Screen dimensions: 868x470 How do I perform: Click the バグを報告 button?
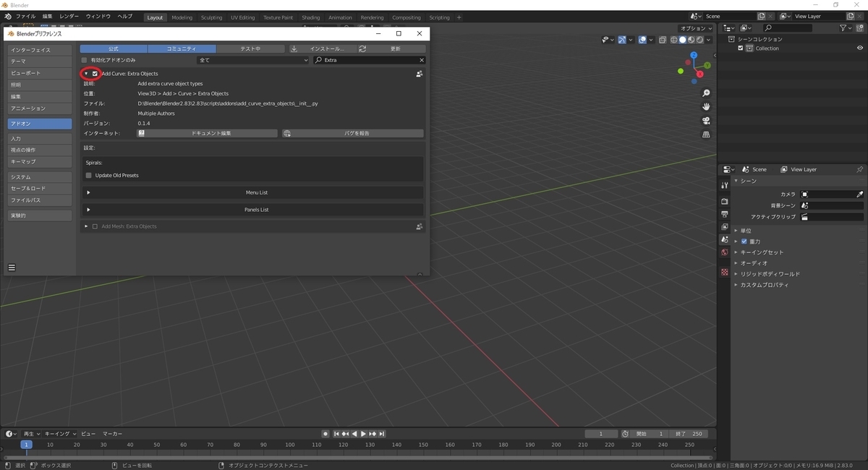pos(353,133)
